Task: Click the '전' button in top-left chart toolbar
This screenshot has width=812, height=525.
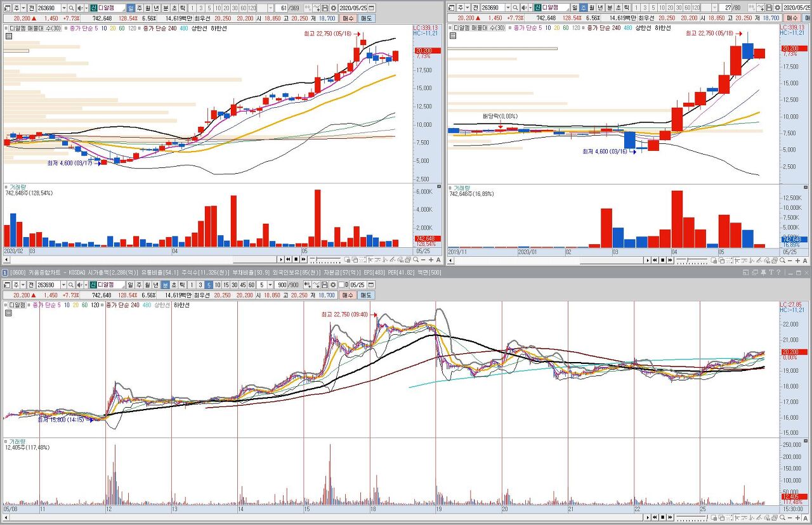Action: point(31,8)
